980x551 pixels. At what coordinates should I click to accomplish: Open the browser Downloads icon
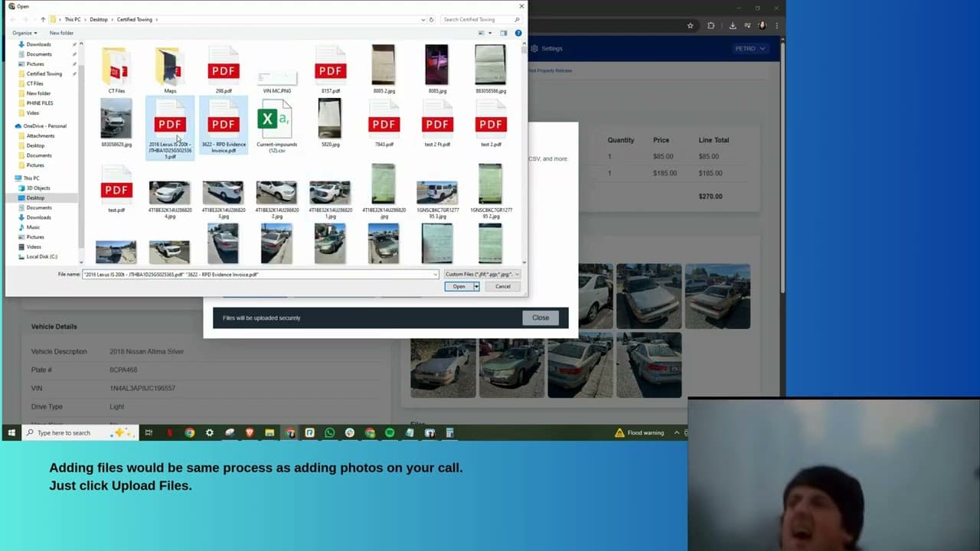tap(733, 25)
